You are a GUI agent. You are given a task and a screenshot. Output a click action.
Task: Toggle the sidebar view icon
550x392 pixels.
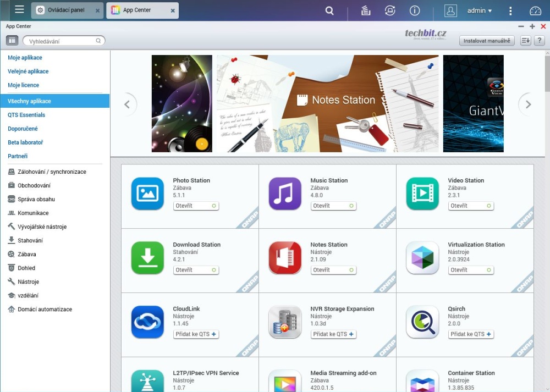tap(12, 41)
